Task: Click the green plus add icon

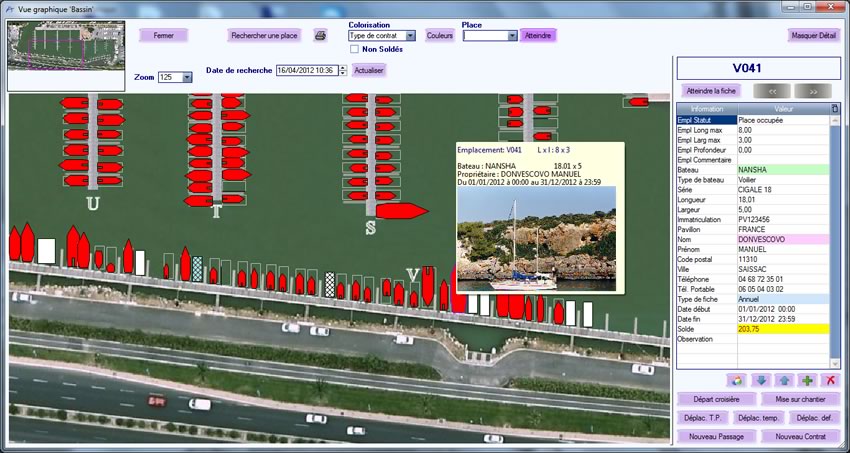Action: [x=807, y=380]
